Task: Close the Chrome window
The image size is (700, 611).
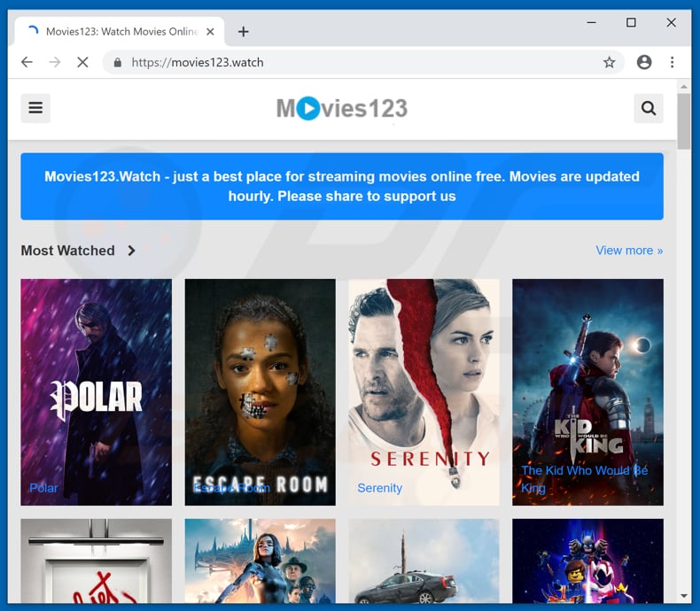Action: (x=671, y=22)
